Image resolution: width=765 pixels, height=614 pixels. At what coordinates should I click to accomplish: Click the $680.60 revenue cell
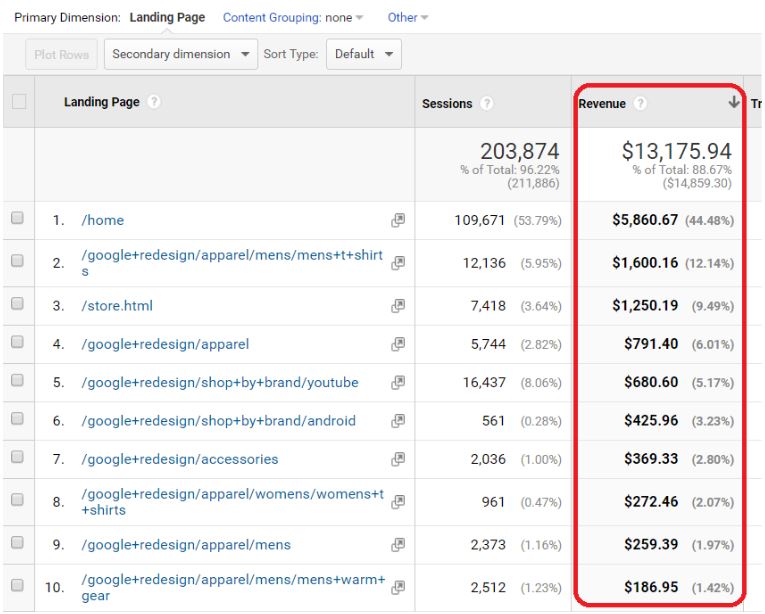(x=651, y=382)
